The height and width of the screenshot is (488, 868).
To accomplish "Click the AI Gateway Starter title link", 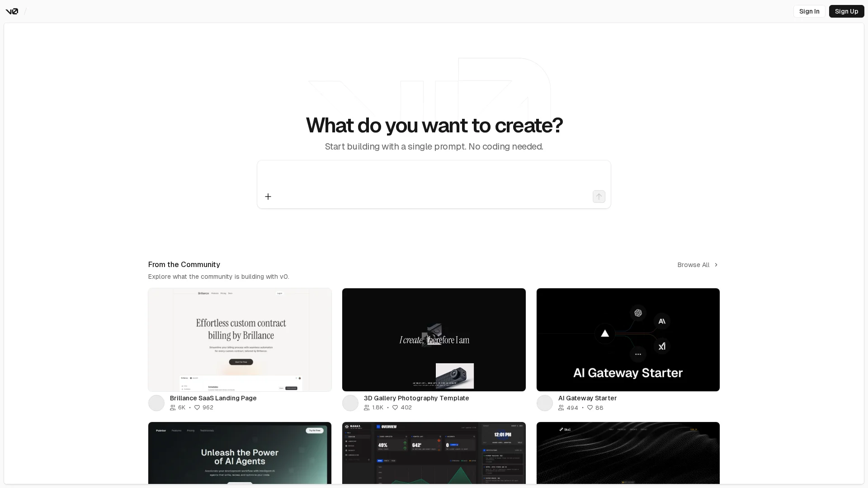I will point(587,398).
